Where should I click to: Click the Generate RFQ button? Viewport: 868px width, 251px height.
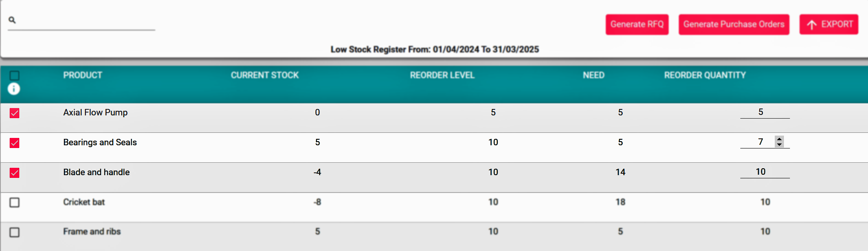point(637,24)
